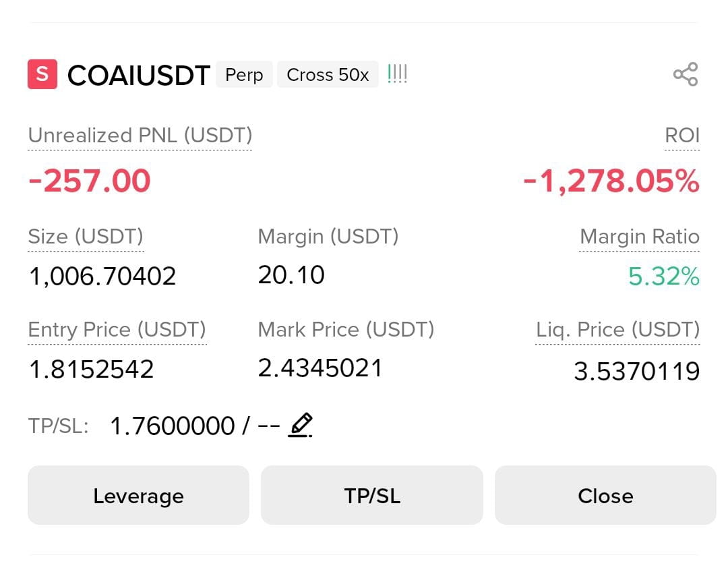This screenshot has width=728, height=574.
Task: Tap the share icon for COAIUSDT position
Action: click(686, 74)
